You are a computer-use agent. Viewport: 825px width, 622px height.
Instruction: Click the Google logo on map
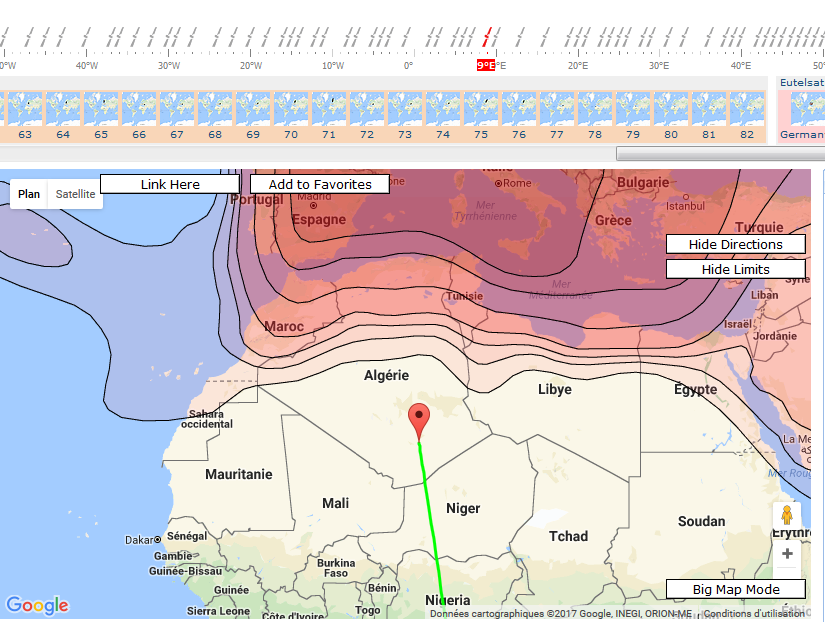coord(38,605)
